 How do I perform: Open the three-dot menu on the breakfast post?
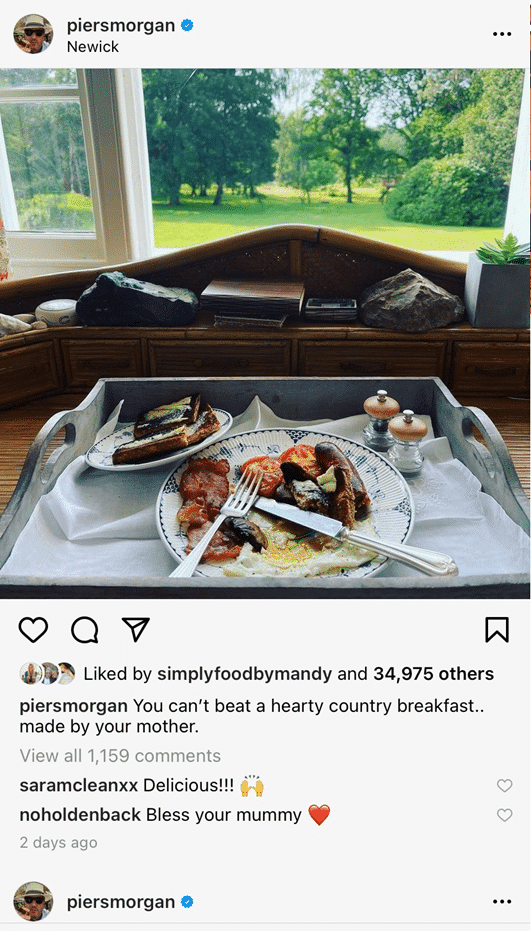tap(502, 34)
